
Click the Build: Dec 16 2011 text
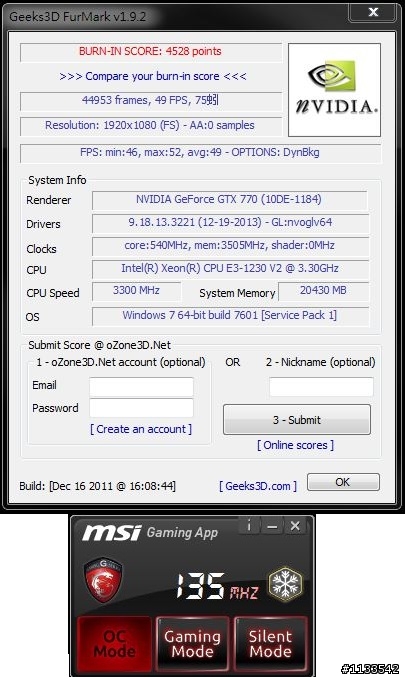click(x=98, y=486)
